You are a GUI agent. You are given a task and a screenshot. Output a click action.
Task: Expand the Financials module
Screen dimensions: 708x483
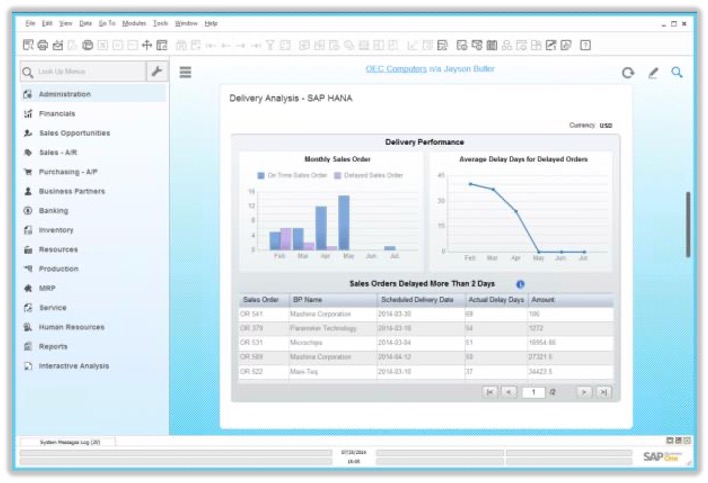(x=57, y=114)
